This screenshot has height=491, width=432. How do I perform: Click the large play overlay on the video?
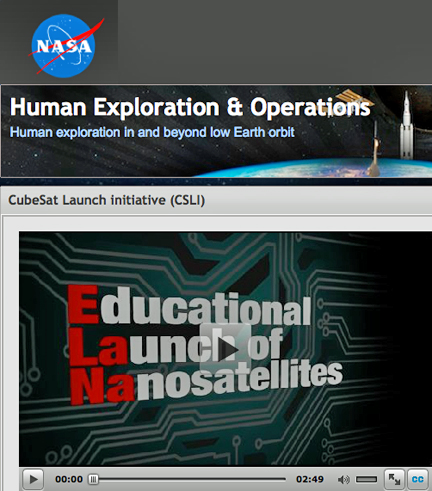pos(225,349)
